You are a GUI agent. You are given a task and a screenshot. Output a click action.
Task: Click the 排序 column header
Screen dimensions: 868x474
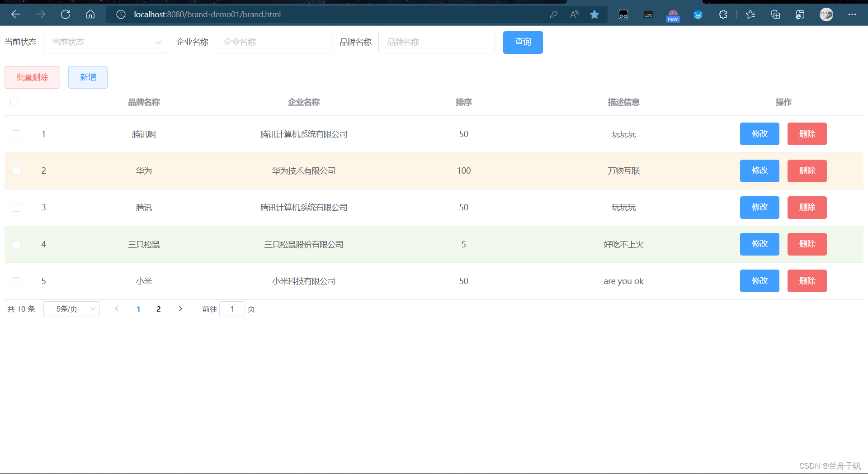(464, 102)
